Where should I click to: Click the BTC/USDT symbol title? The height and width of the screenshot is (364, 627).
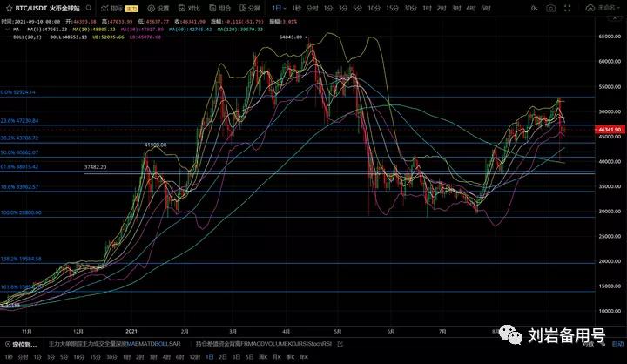click(x=28, y=8)
